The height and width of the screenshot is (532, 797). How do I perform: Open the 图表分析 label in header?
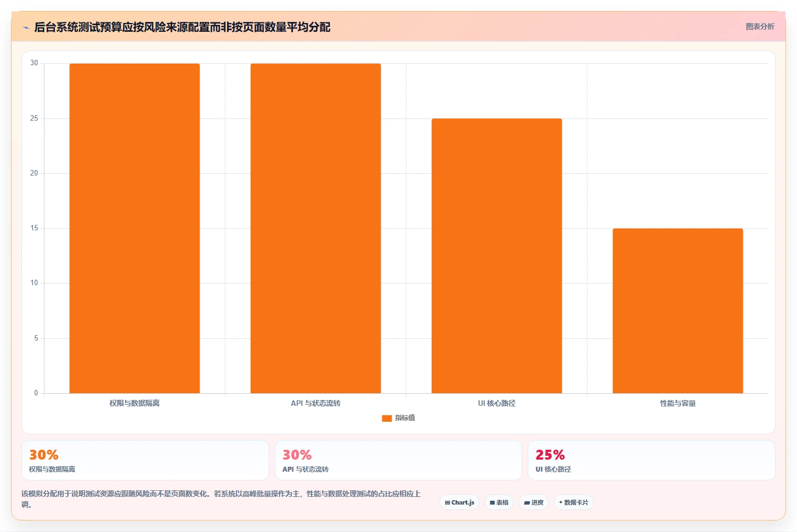pos(760,26)
